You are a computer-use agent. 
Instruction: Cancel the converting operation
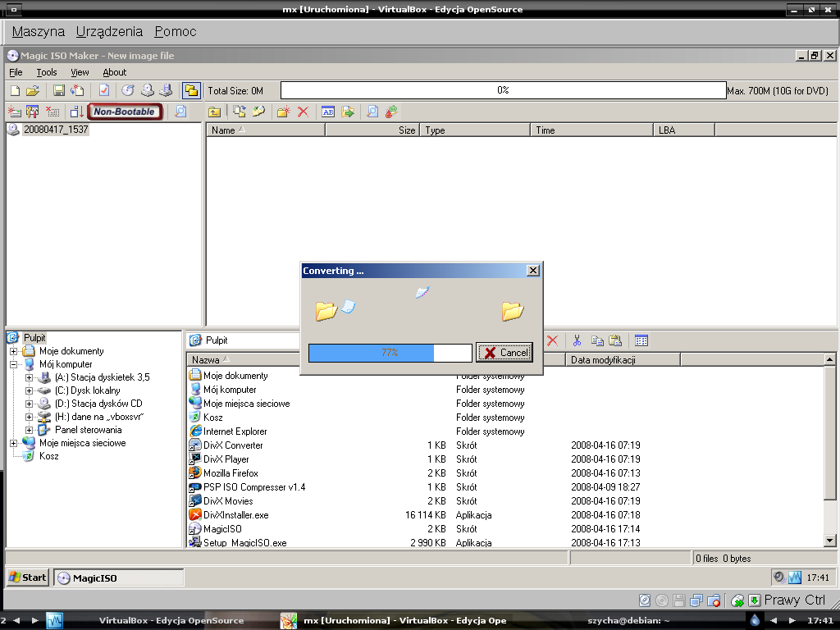click(504, 353)
